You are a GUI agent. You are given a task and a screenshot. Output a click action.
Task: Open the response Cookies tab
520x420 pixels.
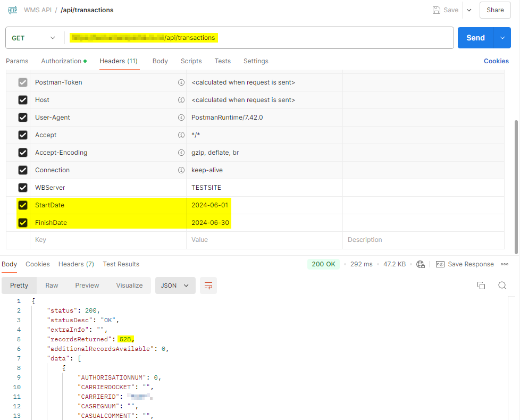click(x=37, y=264)
